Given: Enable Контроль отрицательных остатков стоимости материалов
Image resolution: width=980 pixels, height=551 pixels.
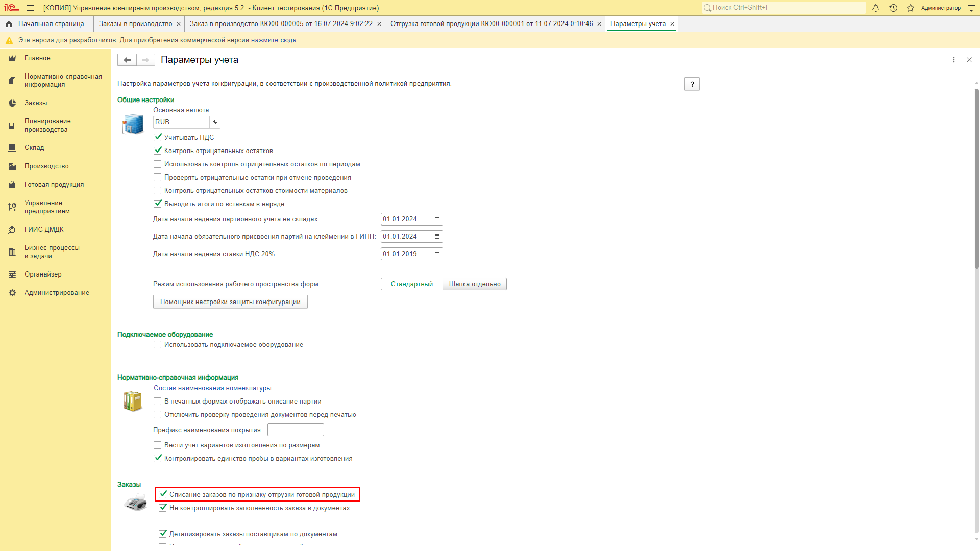Looking at the screenshot, I should pyautogui.click(x=158, y=190).
